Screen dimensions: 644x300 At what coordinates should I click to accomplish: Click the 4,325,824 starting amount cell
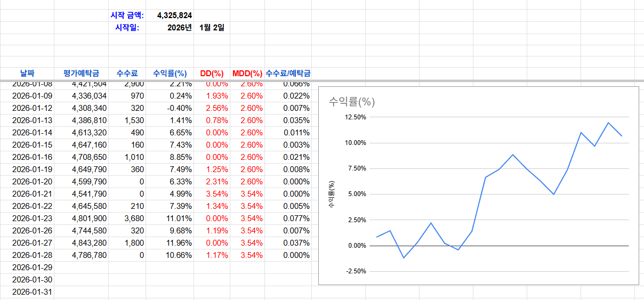(x=169, y=15)
